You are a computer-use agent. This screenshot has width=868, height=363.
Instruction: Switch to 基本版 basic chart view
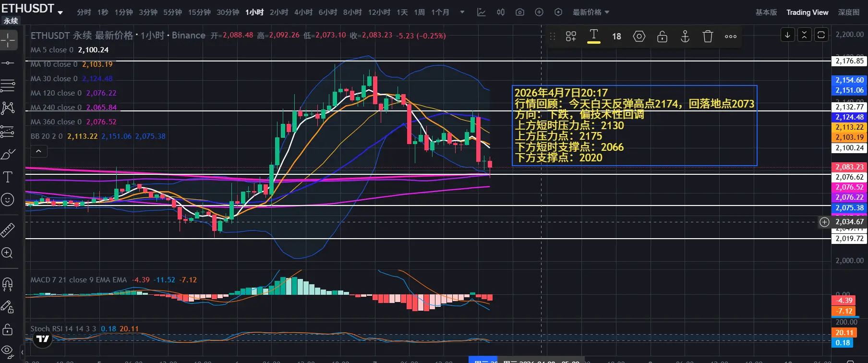pos(766,12)
